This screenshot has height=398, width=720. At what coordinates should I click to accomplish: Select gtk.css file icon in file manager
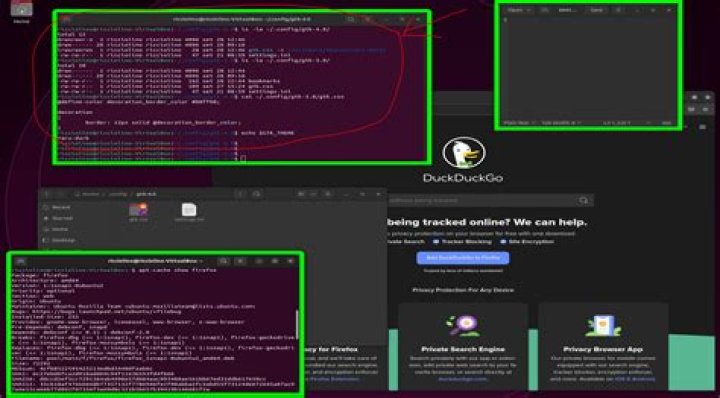(138, 210)
